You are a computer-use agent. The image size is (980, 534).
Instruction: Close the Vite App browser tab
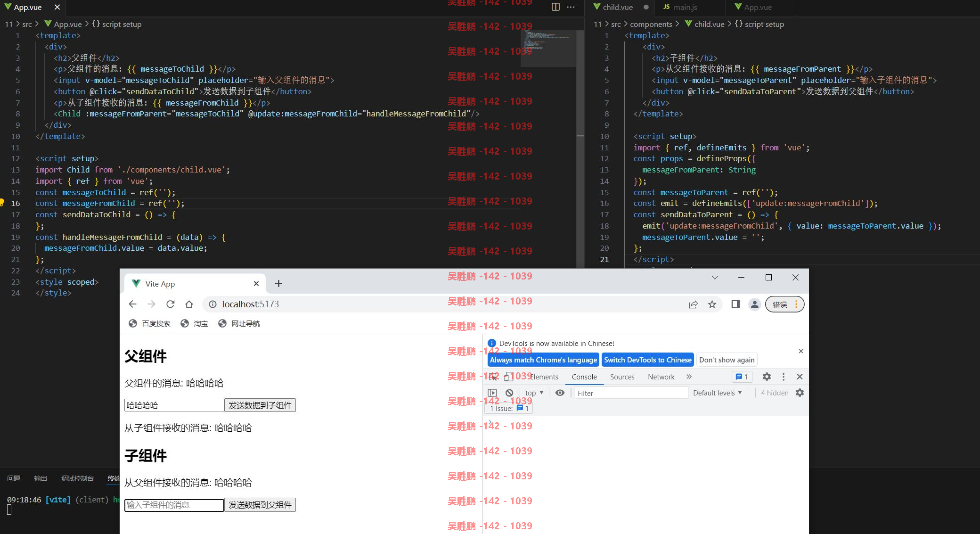tap(256, 283)
